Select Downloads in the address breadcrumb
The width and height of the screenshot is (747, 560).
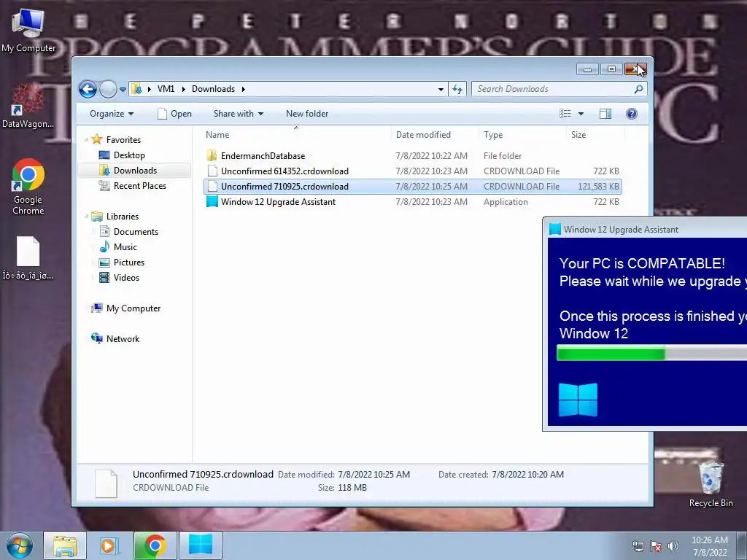(x=213, y=89)
